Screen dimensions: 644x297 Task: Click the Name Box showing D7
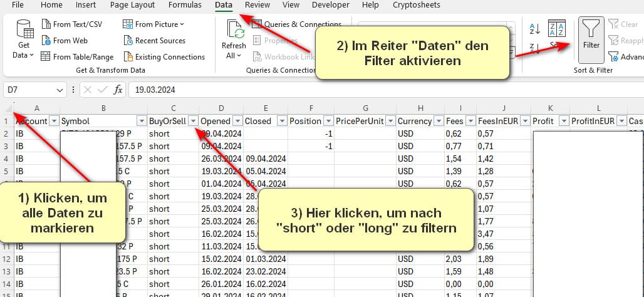[29, 90]
